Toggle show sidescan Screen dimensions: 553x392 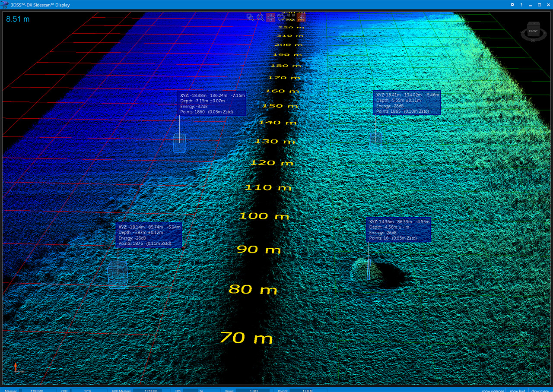tap(493, 390)
